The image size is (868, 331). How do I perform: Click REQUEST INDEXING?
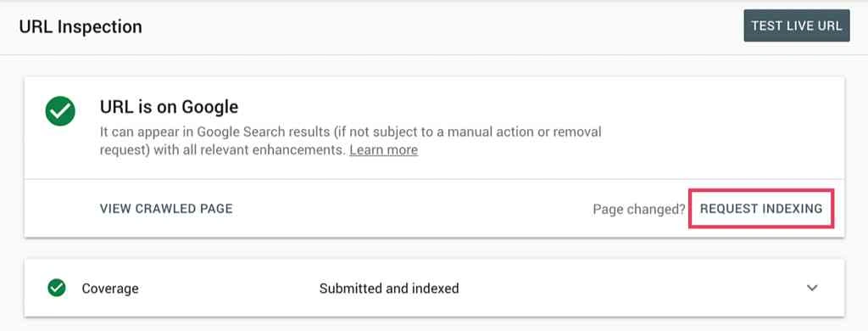coord(761,209)
